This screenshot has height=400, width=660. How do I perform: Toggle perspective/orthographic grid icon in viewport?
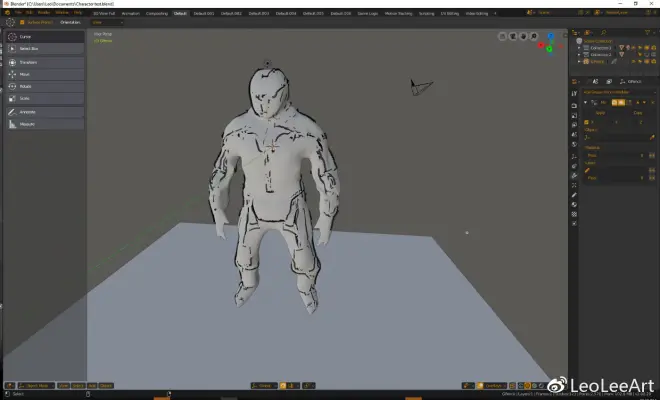(x=502, y=36)
